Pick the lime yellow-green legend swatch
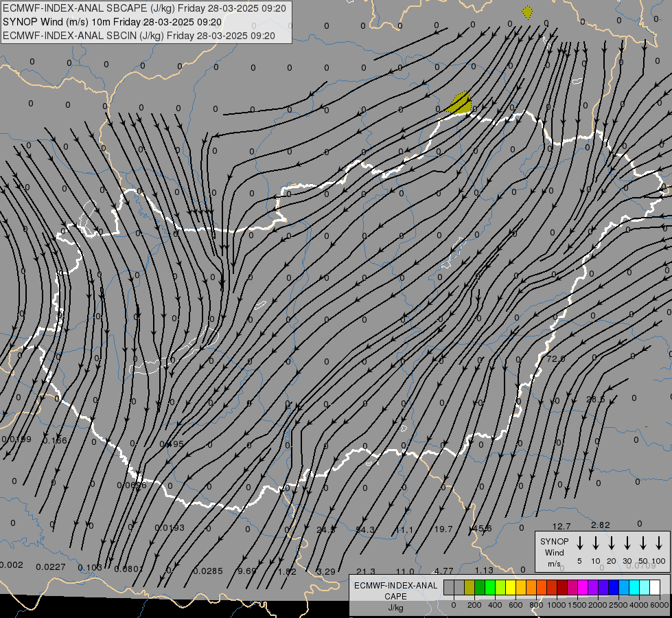The height and width of the screenshot is (618, 672). pyautogui.click(x=500, y=588)
